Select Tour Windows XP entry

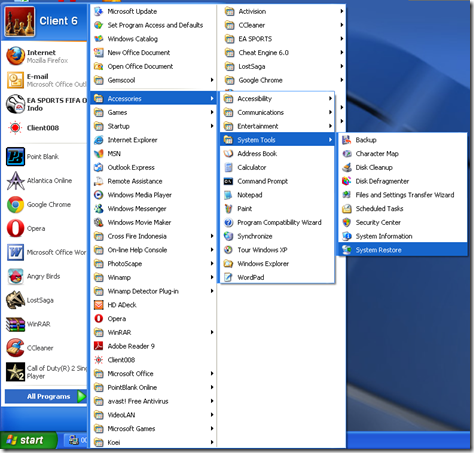pos(277,250)
